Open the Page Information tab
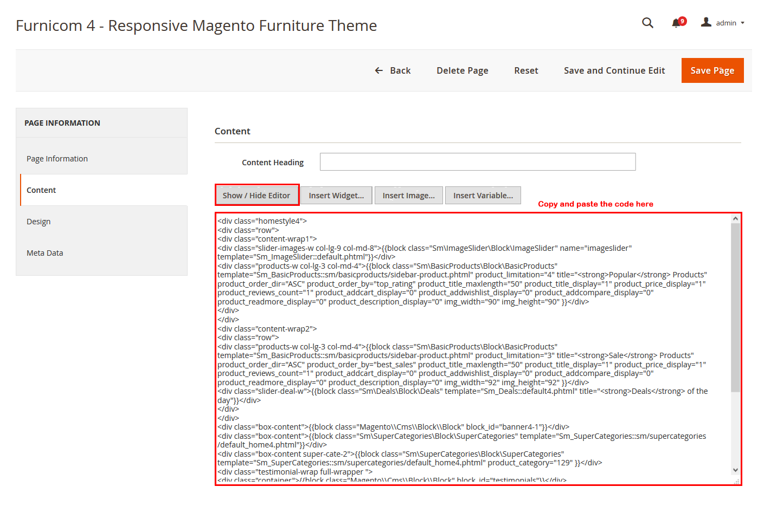The width and height of the screenshot is (764, 532). pos(102,159)
